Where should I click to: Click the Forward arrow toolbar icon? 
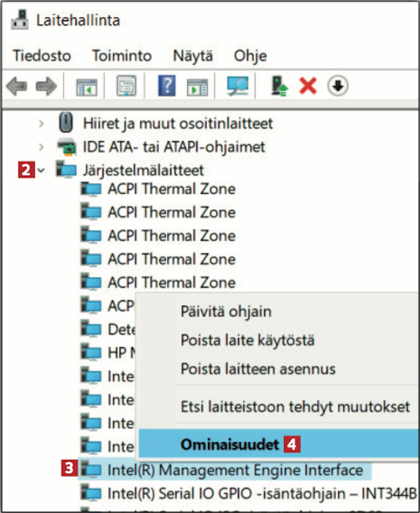point(46,86)
